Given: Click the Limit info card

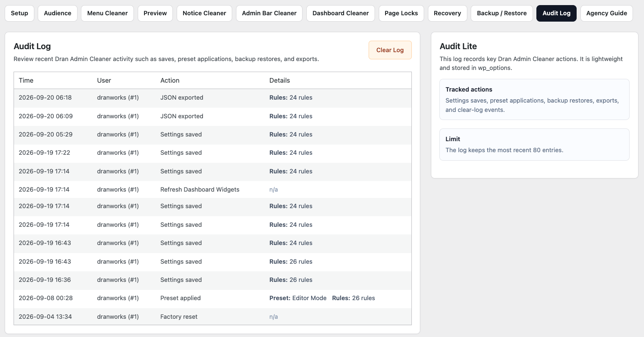Looking at the screenshot, I should [534, 145].
